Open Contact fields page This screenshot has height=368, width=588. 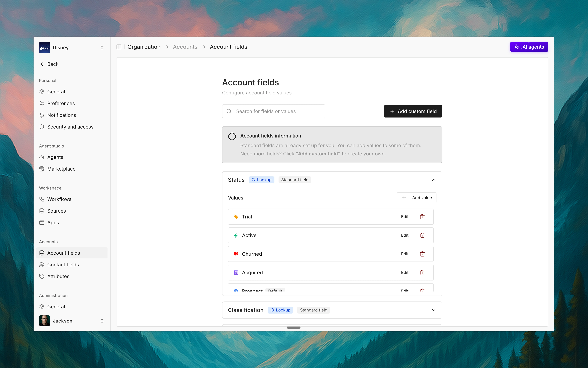tap(72, 265)
